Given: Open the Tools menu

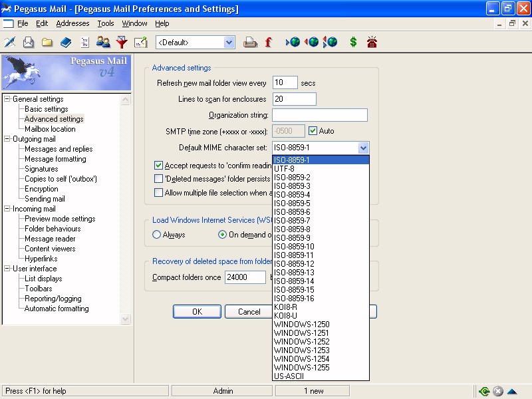Looking at the screenshot, I should (106, 23).
